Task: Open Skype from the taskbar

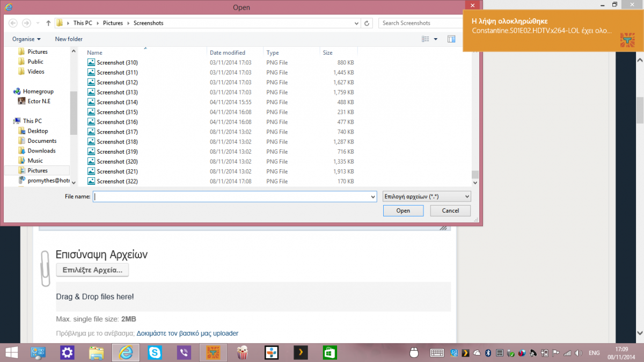Action: click(155, 352)
